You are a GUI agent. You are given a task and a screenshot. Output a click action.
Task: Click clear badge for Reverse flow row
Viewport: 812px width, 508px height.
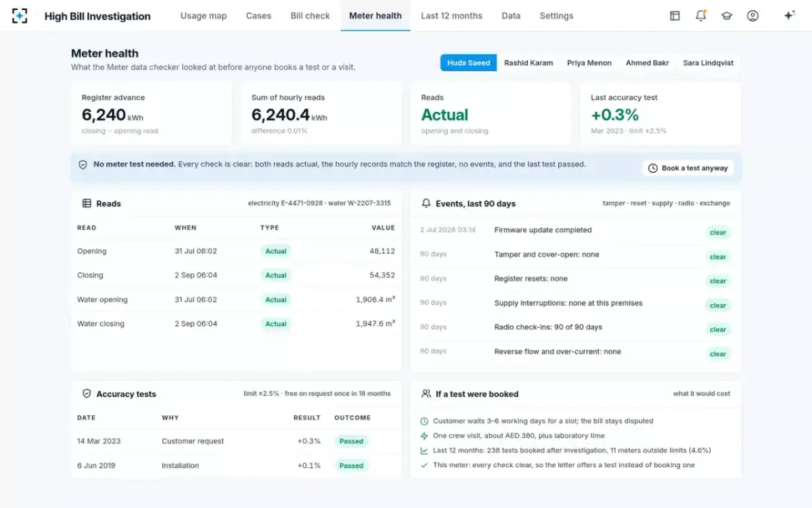[x=718, y=354]
